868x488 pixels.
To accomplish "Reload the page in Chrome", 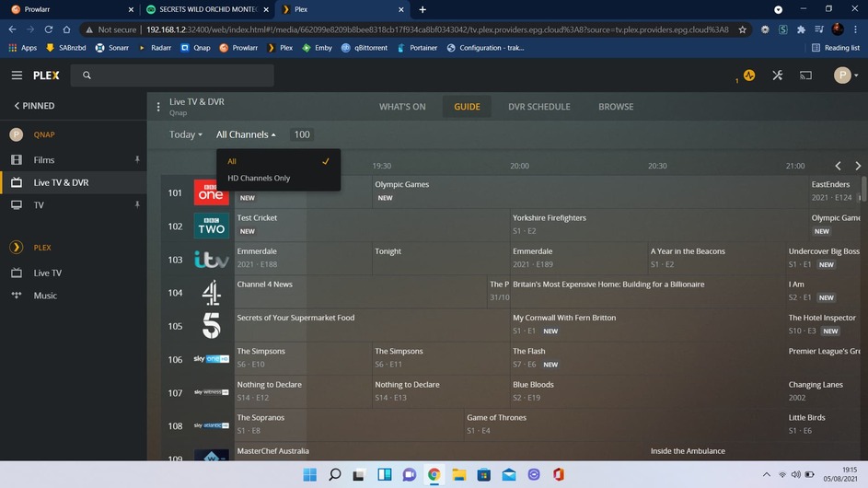I will pyautogui.click(x=48, y=29).
